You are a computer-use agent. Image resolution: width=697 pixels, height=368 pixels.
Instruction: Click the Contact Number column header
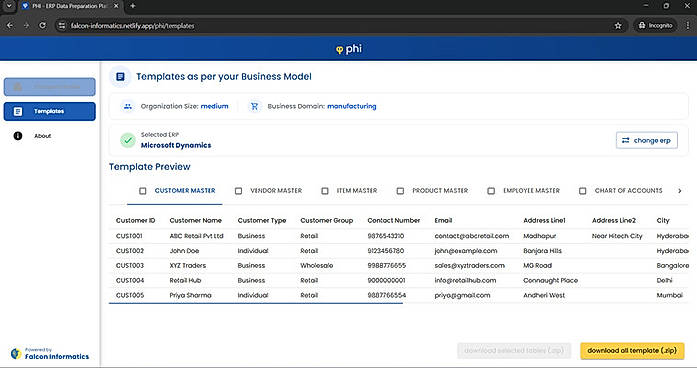pyautogui.click(x=394, y=220)
